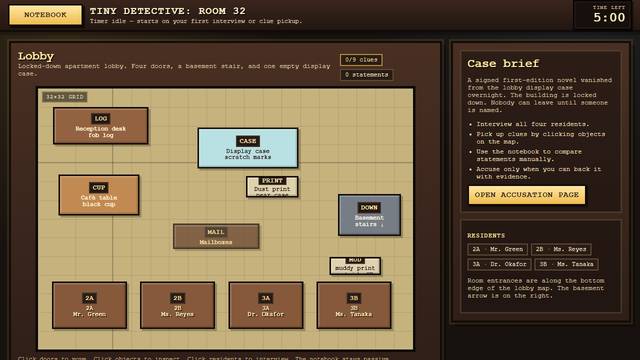
Task: Select resident chip 3A Dr. Okafor
Action: click(x=500, y=264)
